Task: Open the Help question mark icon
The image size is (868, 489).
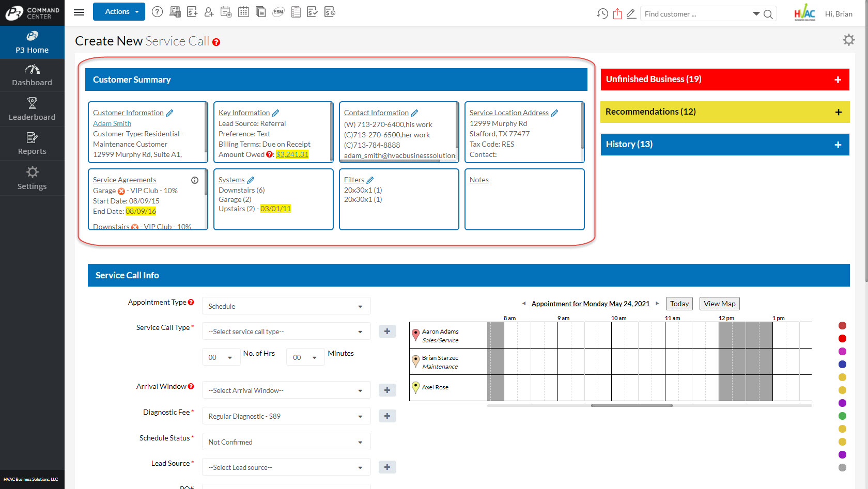Action: (x=158, y=11)
